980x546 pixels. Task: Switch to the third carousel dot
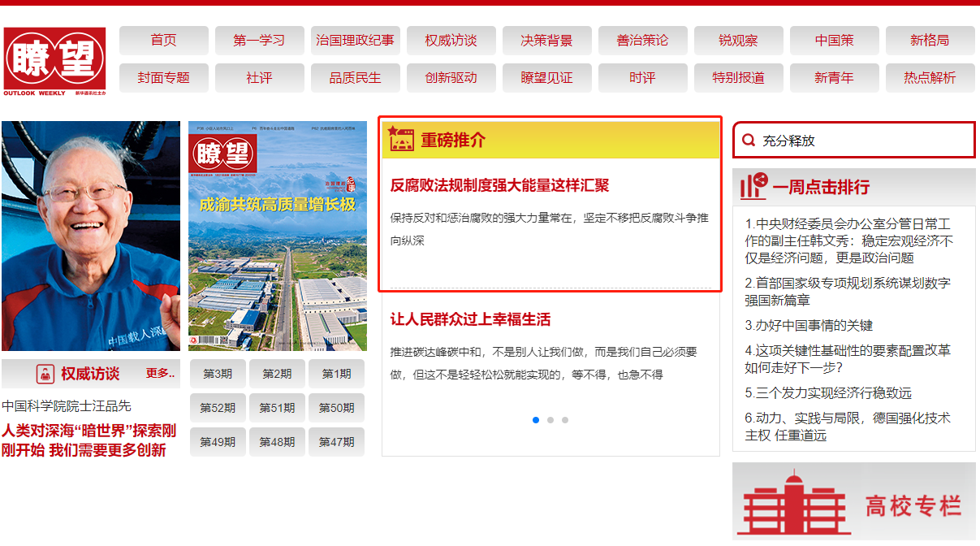[565, 420]
